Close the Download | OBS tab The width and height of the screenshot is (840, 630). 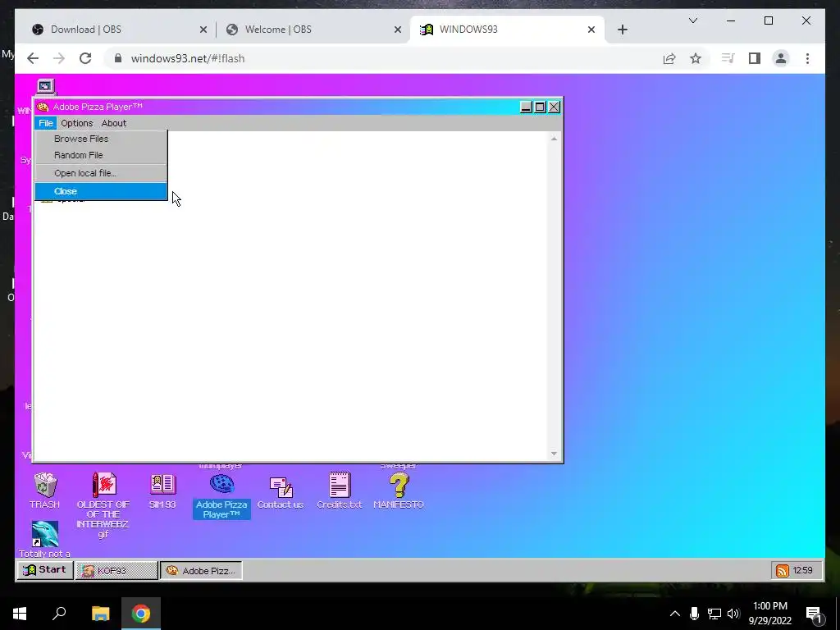[x=203, y=30]
